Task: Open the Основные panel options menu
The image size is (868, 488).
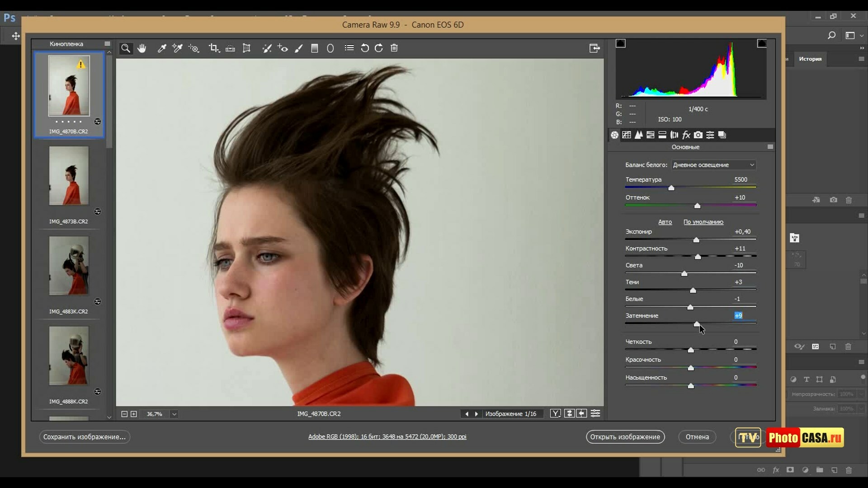Action: pos(770,147)
